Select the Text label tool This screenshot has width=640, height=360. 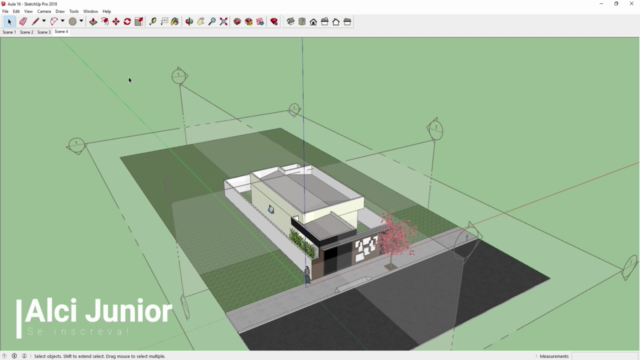pyautogui.click(x=164, y=22)
